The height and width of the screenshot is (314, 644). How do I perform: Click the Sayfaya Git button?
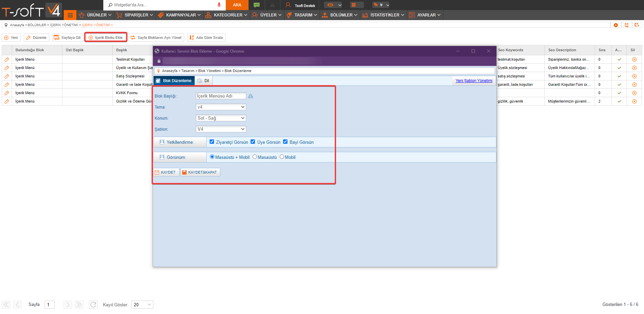[x=67, y=38]
